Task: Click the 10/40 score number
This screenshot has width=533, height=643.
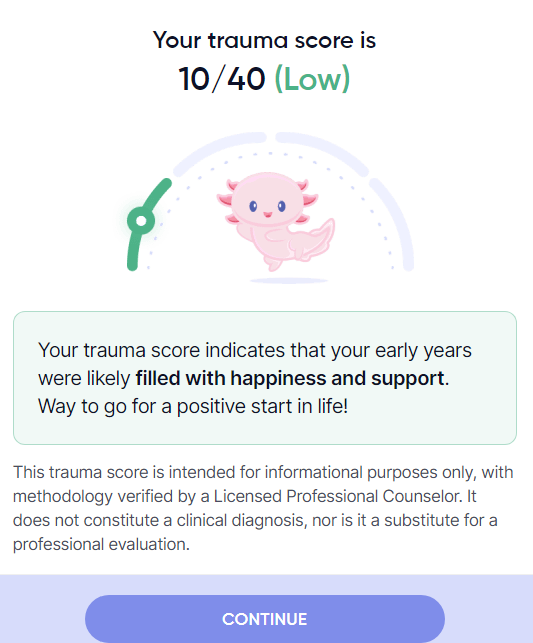Action: [222, 79]
